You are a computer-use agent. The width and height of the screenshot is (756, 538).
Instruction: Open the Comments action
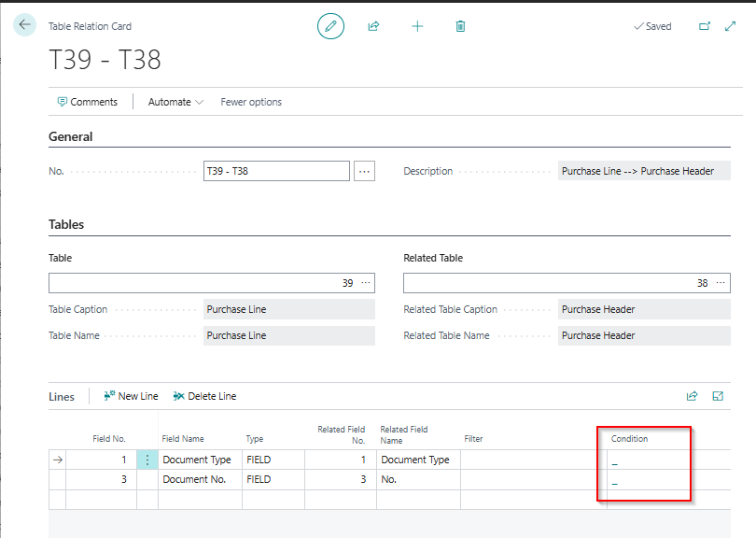tap(87, 102)
